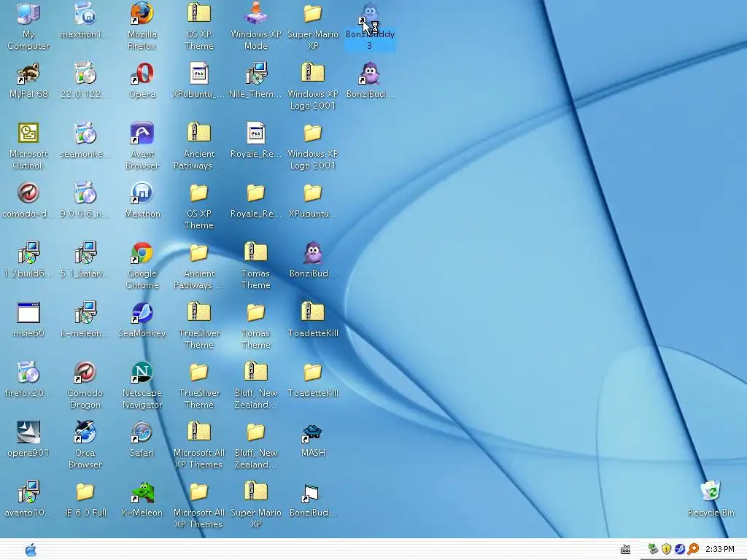Select the 1.2build6... setup icon
747x560 pixels.
tap(28, 252)
